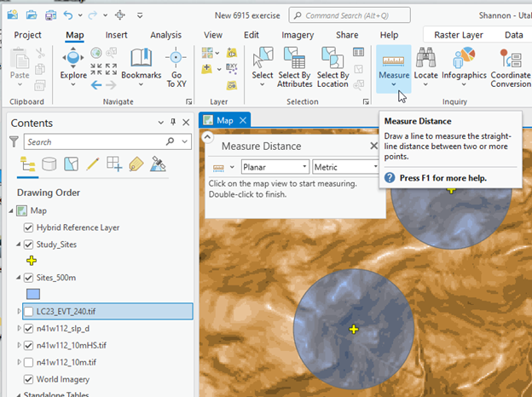Click the Select By Location tool

point(332,65)
